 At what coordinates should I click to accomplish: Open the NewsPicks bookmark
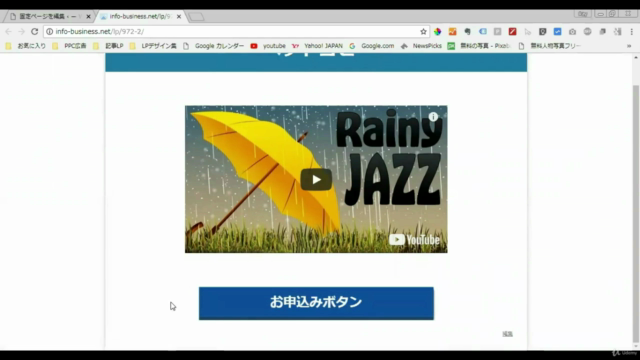(421, 46)
